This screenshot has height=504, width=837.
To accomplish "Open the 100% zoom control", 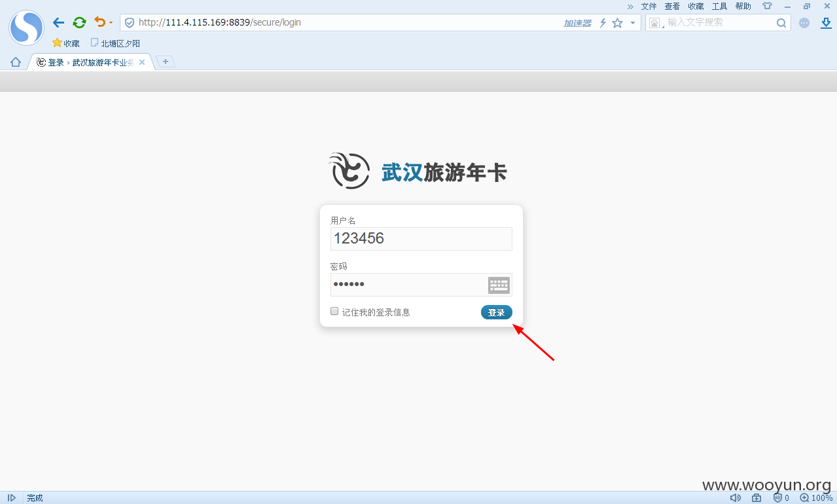I will click(816, 498).
